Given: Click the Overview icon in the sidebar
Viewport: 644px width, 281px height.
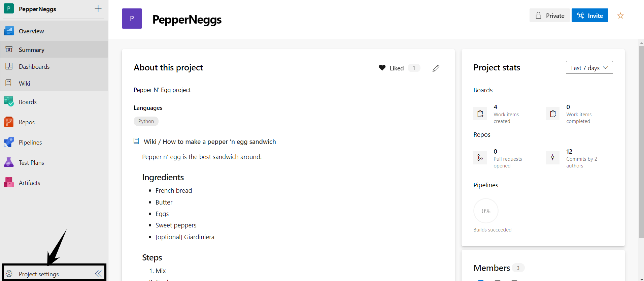Looking at the screenshot, I should [9, 31].
